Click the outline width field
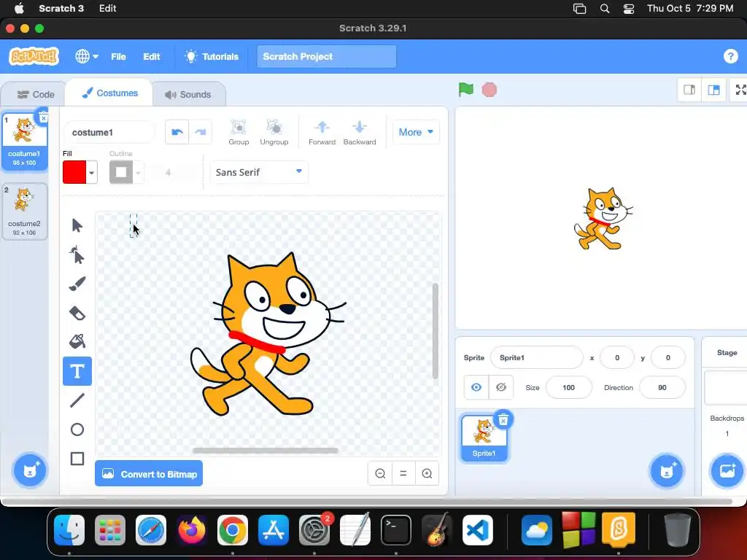The image size is (747, 560). (x=174, y=172)
